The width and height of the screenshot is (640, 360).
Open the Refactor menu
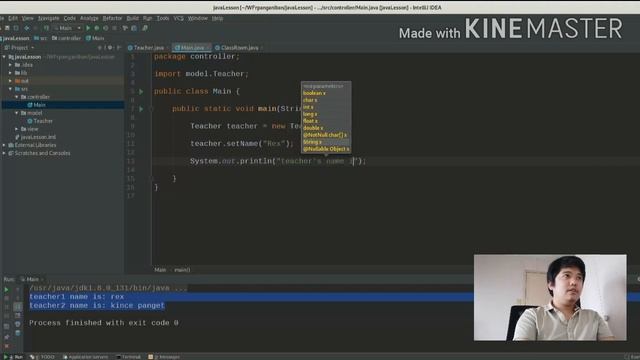tap(112, 18)
